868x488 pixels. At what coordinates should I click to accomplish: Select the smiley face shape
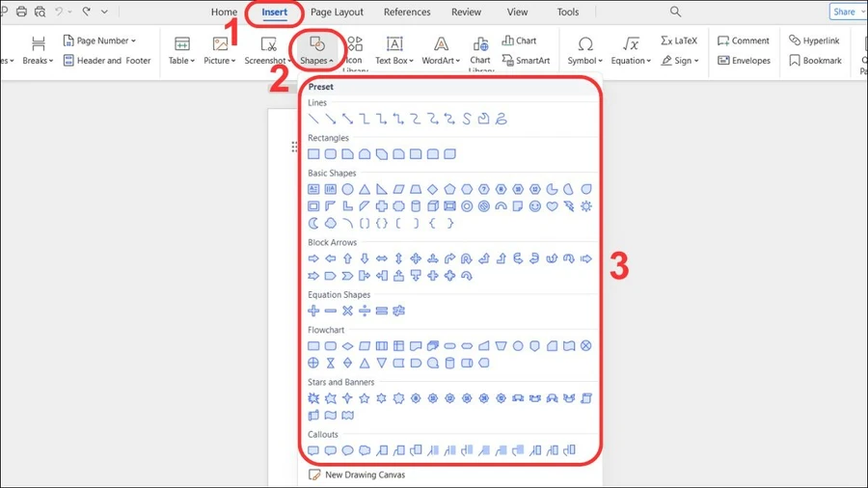pos(534,206)
